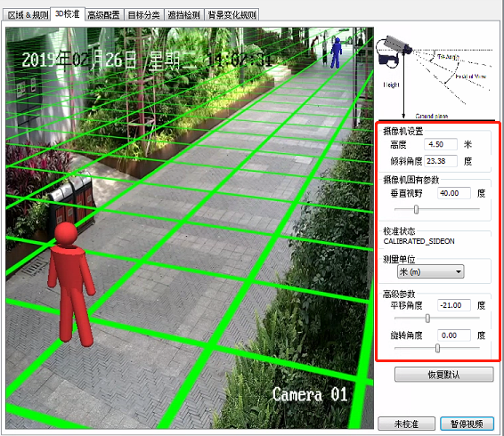Open the 区域&规则 tab
The width and height of the screenshot is (504, 436).
tap(28, 15)
